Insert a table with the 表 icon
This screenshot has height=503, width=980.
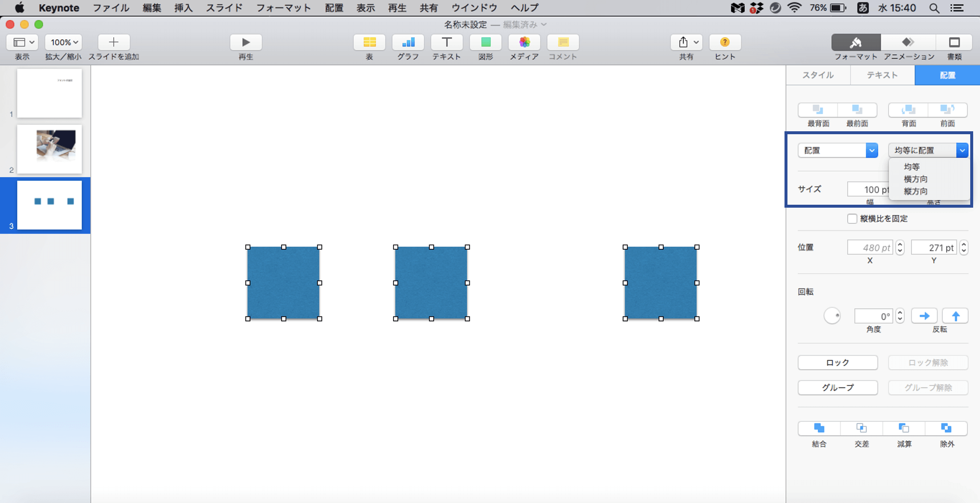point(369,42)
